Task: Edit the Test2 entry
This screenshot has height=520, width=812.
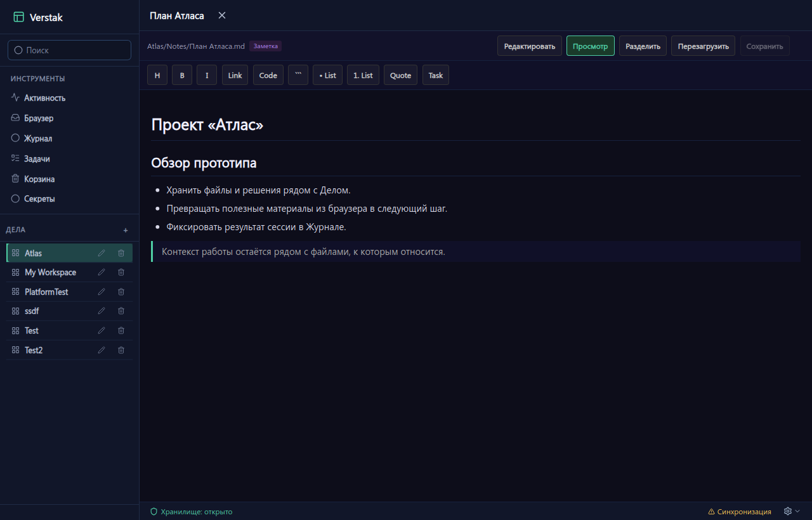Action: coord(101,350)
